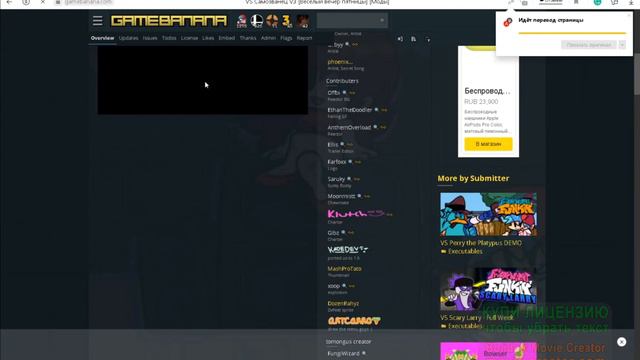Open the Embed tab
Viewport: 640px width, 360px height.
pos(227,38)
